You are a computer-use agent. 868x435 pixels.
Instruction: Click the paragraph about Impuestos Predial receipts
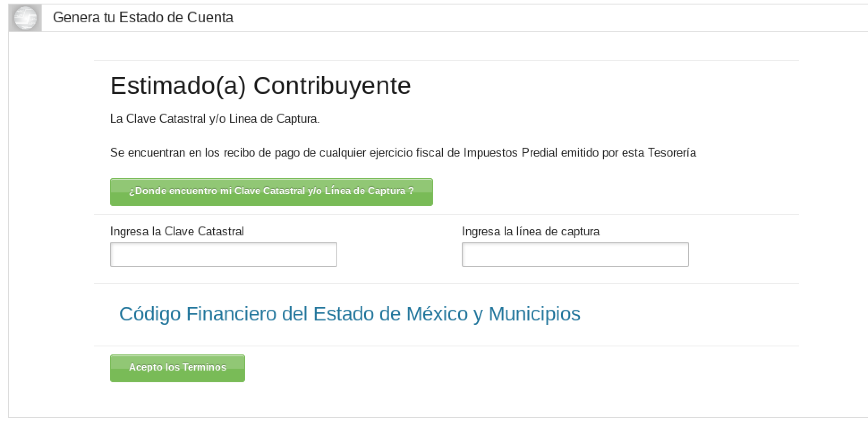[403, 153]
